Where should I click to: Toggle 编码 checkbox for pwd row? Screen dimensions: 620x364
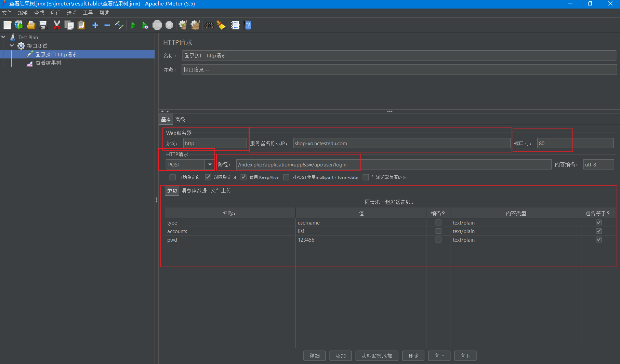[x=438, y=240]
